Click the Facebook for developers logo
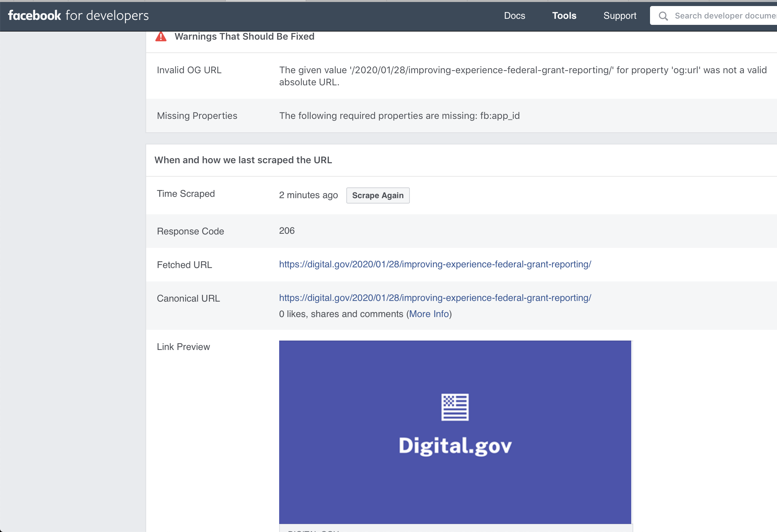Image resolution: width=777 pixels, height=532 pixels. [77, 15]
